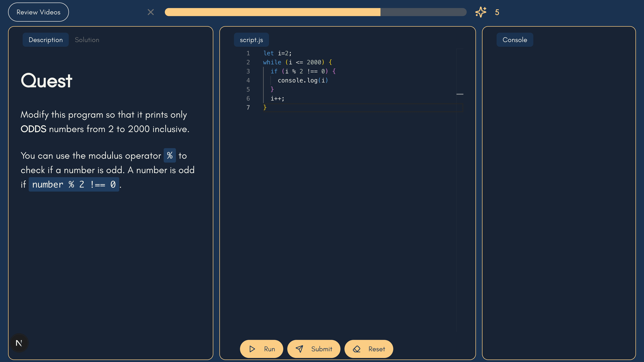Click the closing brace on line 7
Viewport: 644px width, 362px height.
(265, 107)
